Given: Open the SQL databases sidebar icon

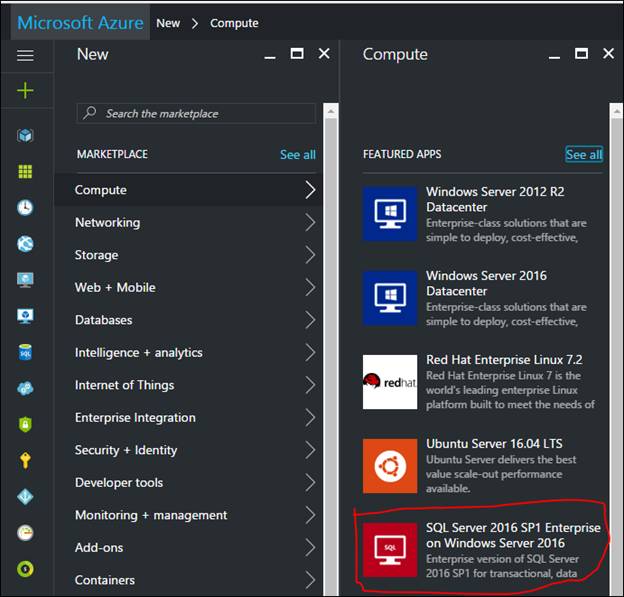Looking at the screenshot, I should click(x=25, y=352).
